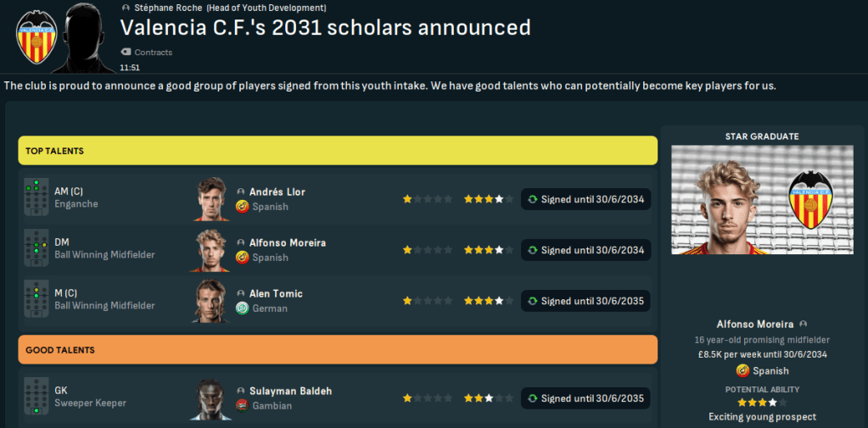Screen dimensions: 868x428
Task: Open Andrés Llor's player profile link
Action: pyautogui.click(x=277, y=192)
